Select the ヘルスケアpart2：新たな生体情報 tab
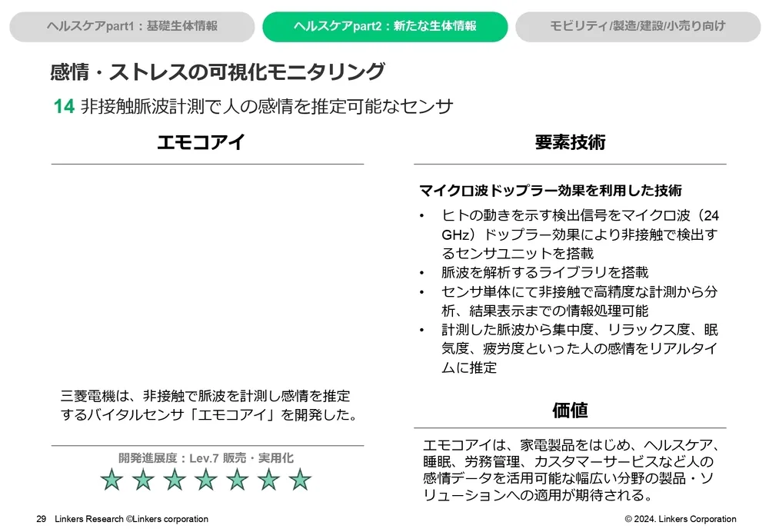 coord(384,26)
